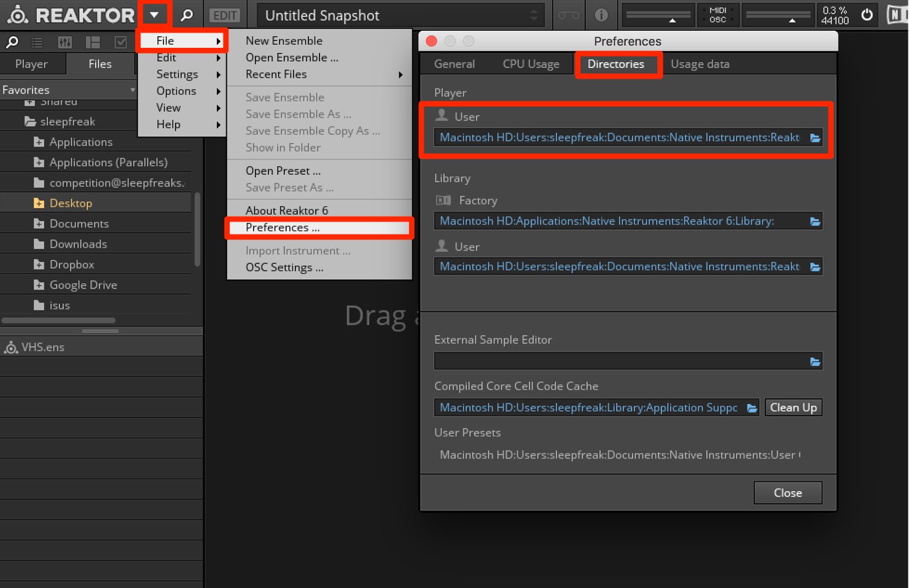Click the sample rate 44100 display
The image size is (909, 588).
835,20
